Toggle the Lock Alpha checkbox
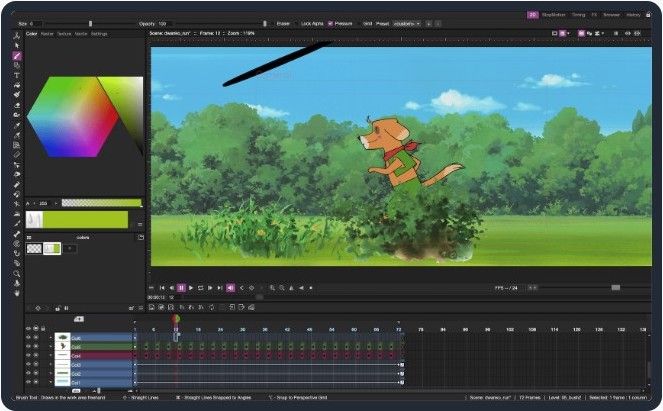 point(296,24)
